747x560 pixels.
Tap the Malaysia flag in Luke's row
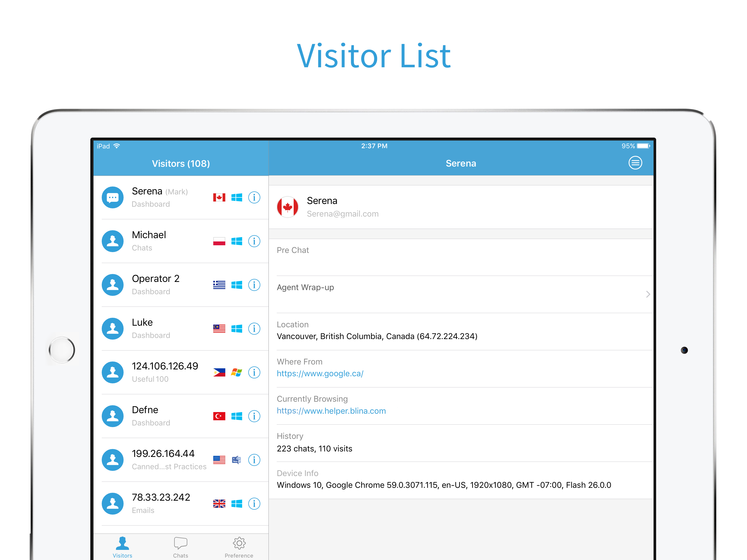(x=219, y=329)
